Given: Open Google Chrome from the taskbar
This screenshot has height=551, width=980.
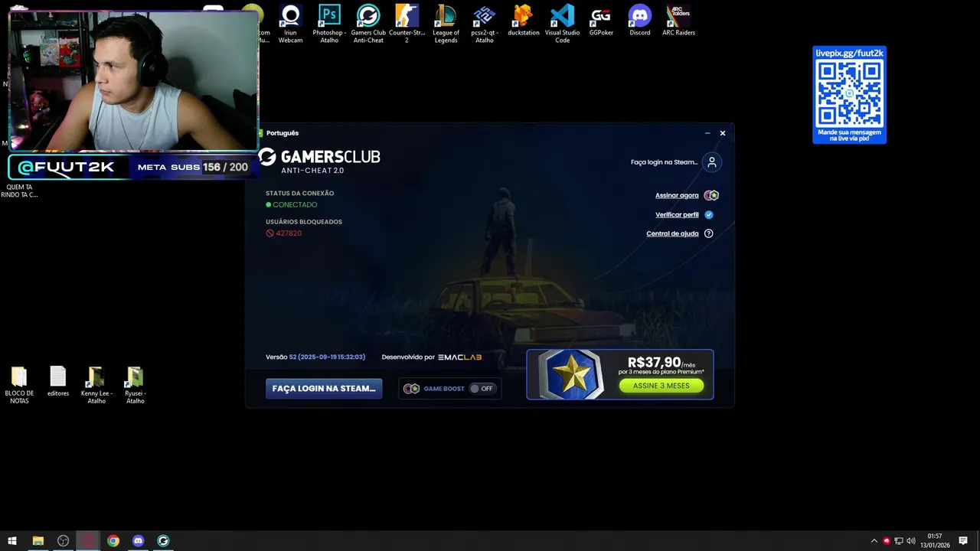Looking at the screenshot, I should tap(113, 541).
